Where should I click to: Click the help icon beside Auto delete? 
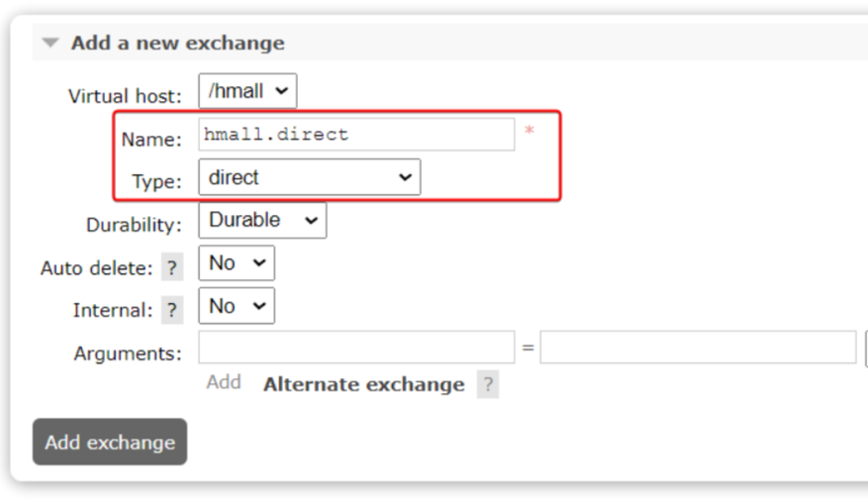pos(172,267)
